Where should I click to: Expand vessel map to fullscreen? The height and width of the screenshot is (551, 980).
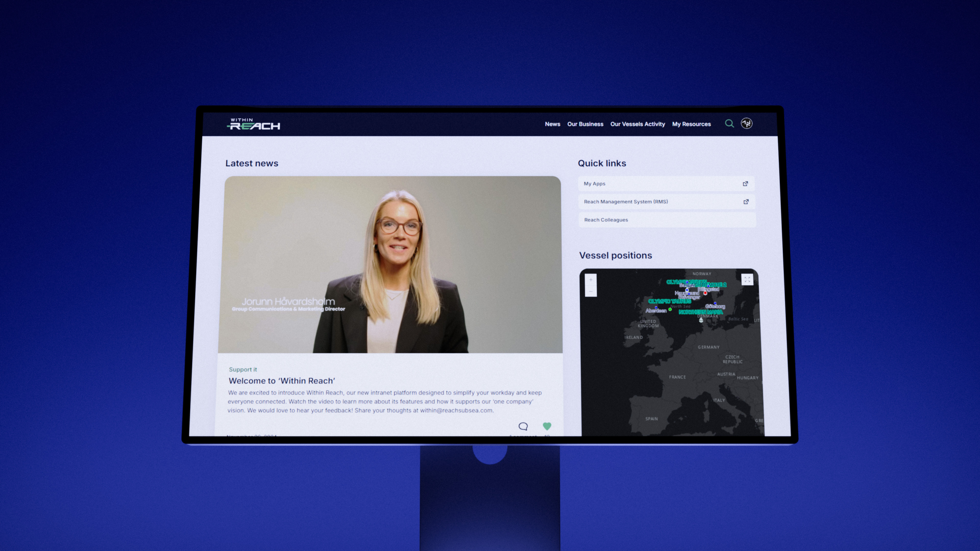[747, 279]
